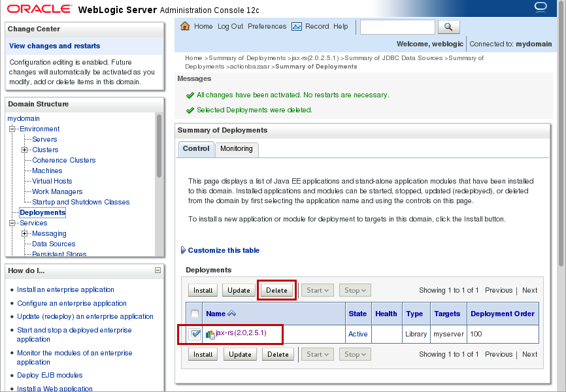
Task: Click Log Out in the toolbar
Action: [230, 26]
